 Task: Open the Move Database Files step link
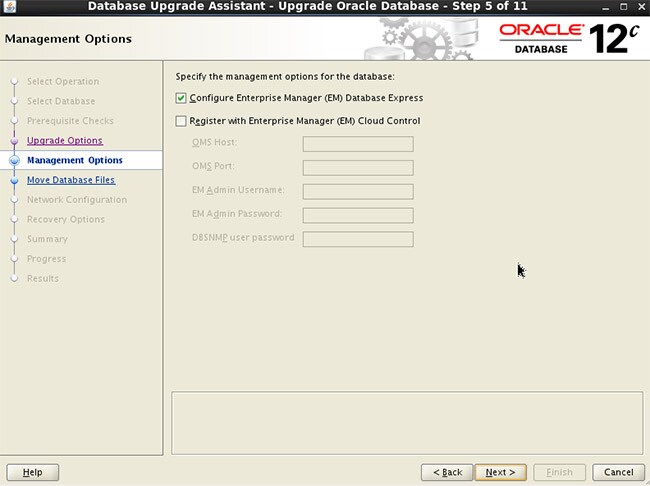[71, 180]
